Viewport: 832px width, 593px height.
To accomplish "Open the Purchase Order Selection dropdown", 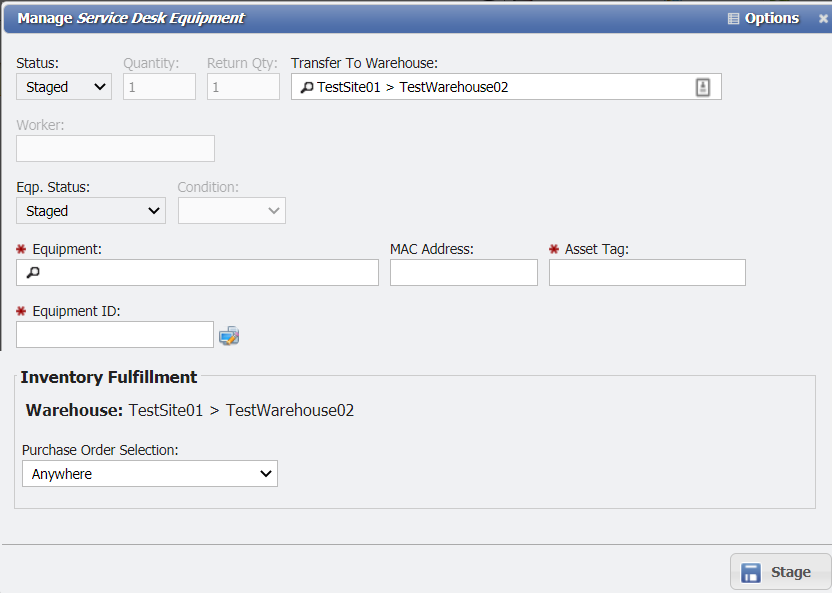I will [149, 473].
